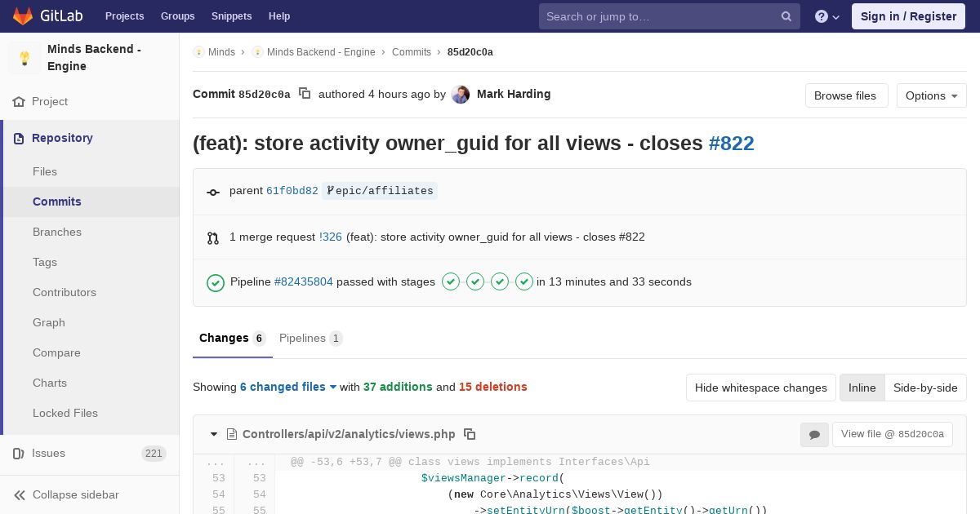The width and height of the screenshot is (980, 514).
Task: Click Minds Backend - Engine sidebar title
Action: (x=94, y=58)
